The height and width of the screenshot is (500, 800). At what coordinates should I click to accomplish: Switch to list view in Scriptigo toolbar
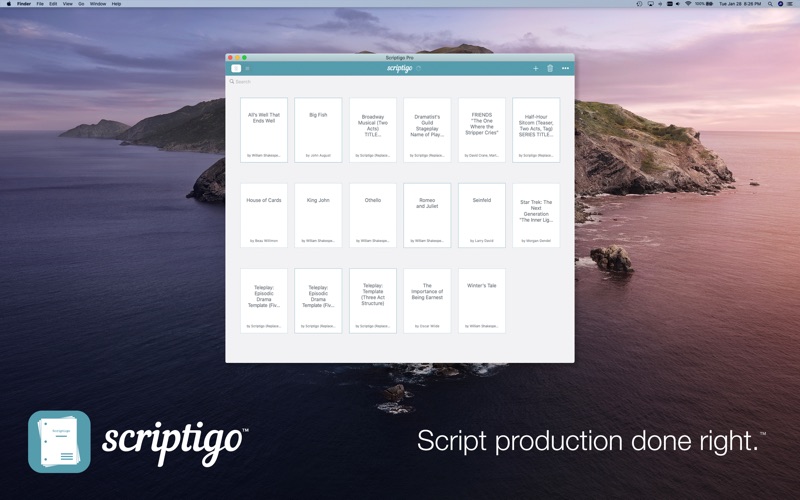(247, 68)
